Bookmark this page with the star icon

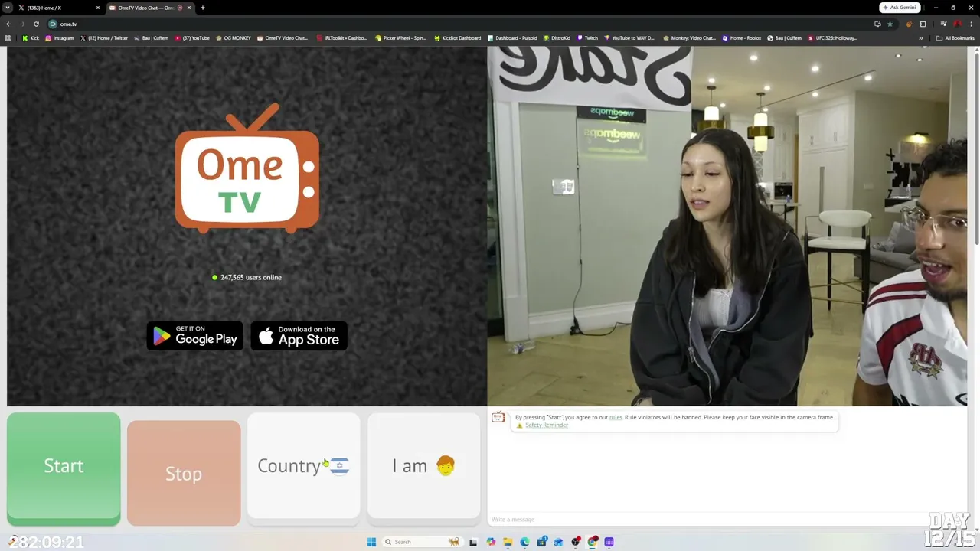(x=890, y=24)
